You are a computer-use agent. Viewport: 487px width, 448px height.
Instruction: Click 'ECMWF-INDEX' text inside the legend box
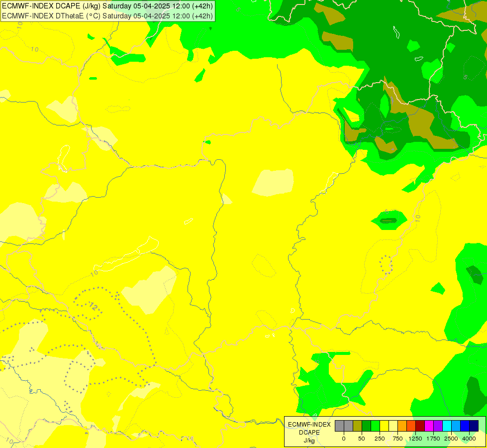point(309,425)
